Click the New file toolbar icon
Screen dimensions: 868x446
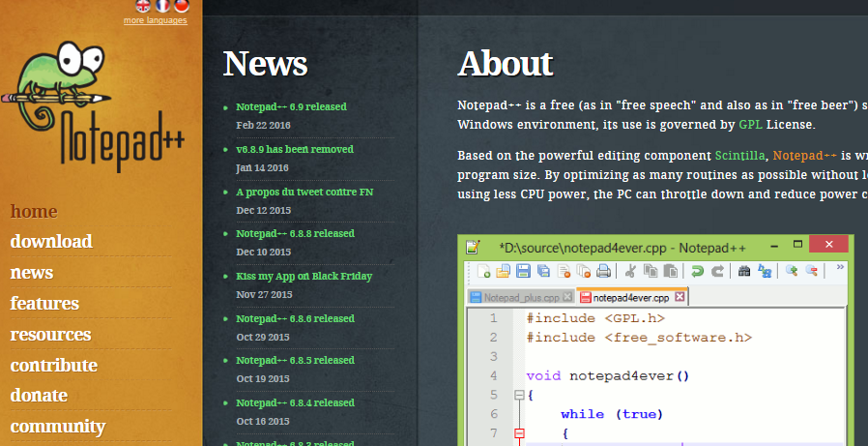pyautogui.click(x=484, y=270)
